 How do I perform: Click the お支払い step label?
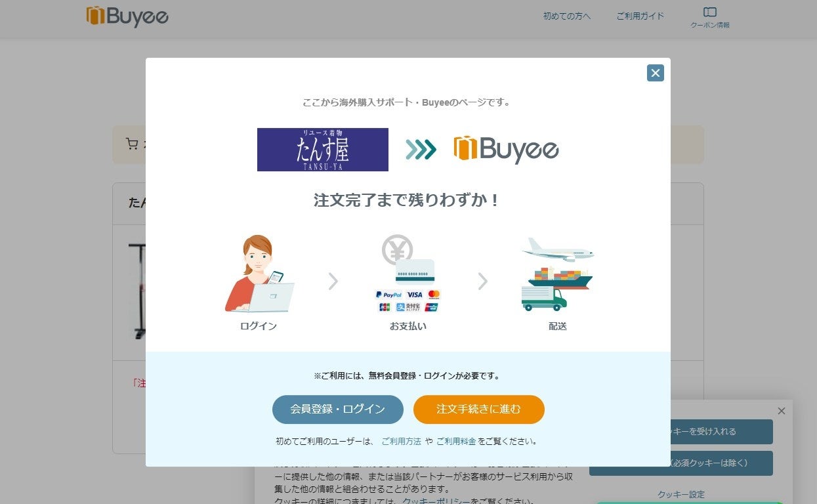[408, 326]
